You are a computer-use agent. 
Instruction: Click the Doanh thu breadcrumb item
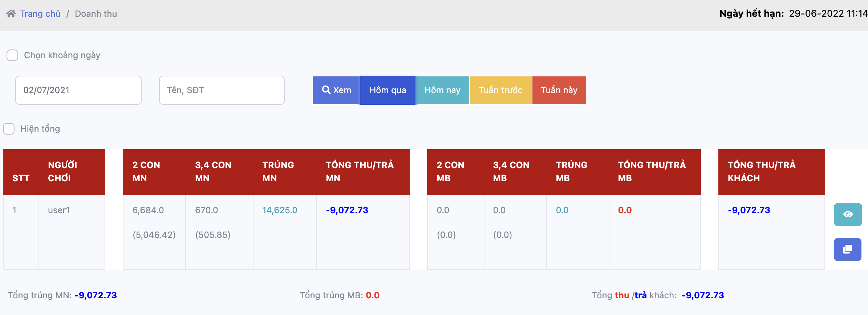click(96, 14)
